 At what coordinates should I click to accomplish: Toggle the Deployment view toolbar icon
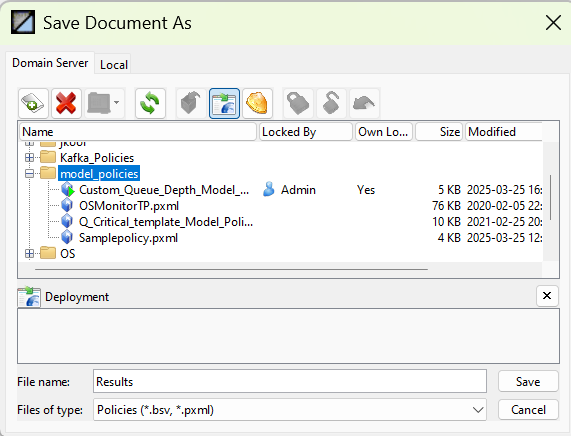click(224, 103)
